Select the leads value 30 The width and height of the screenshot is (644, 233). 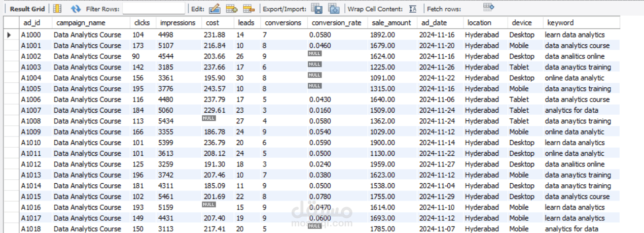tap(241, 78)
